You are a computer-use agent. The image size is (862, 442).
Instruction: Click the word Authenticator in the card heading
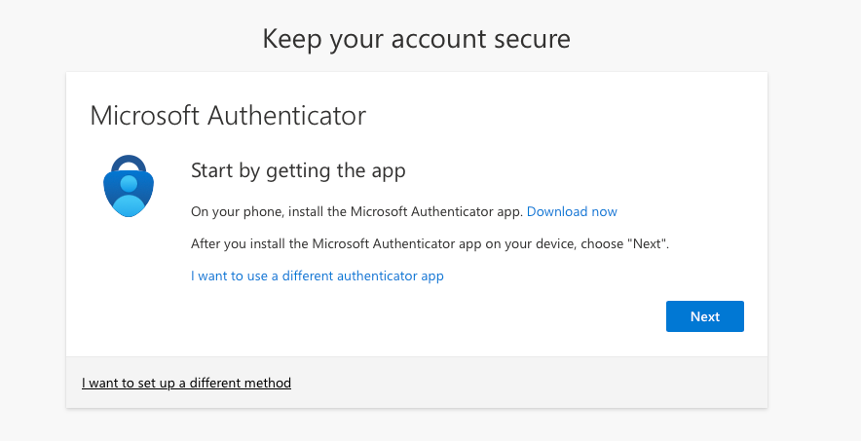click(286, 116)
